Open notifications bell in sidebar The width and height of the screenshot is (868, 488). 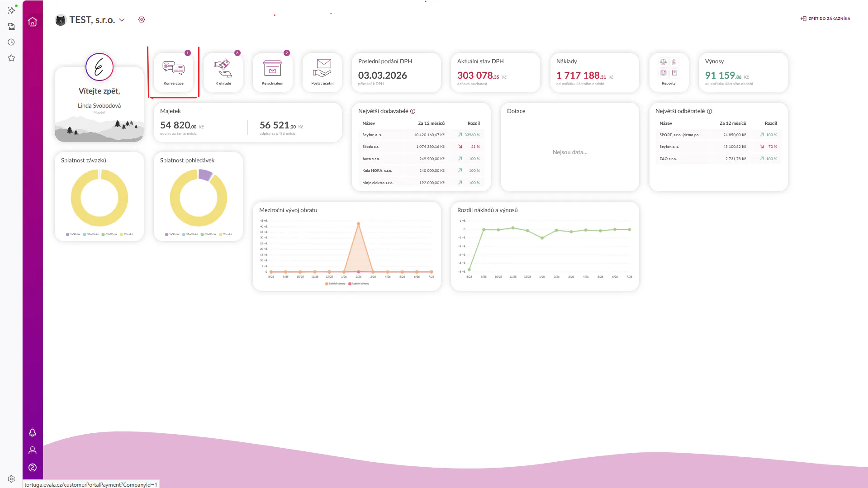point(33,433)
